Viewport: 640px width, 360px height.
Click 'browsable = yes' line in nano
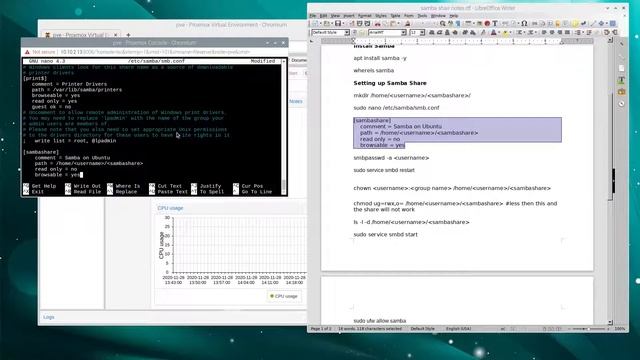(57, 175)
